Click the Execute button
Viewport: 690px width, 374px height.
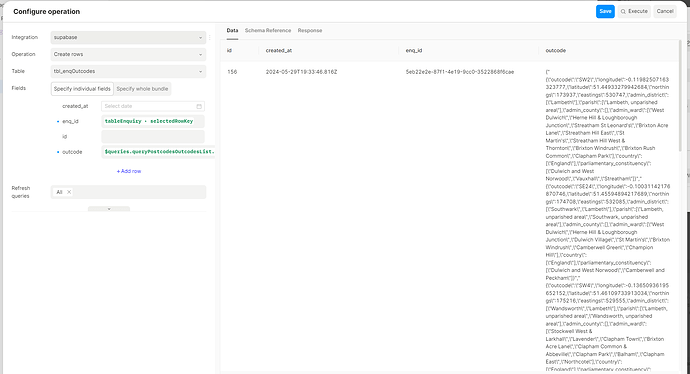click(x=634, y=11)
